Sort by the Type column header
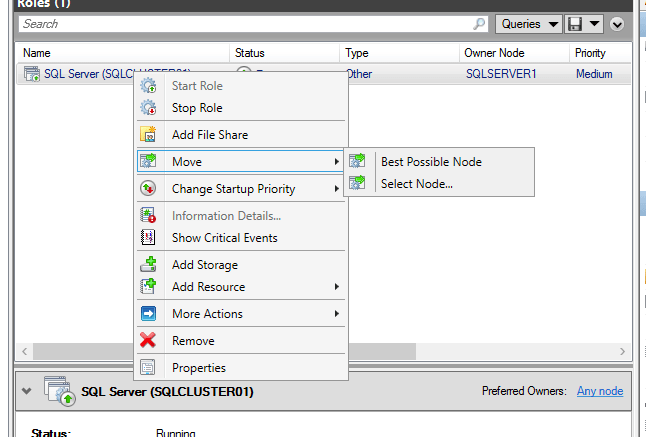 pyautogui.click(x=399, y=53)
